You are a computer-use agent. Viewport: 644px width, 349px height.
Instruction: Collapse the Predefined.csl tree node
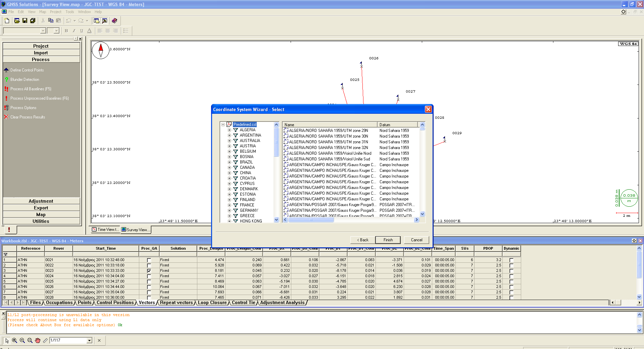point(223,124)
